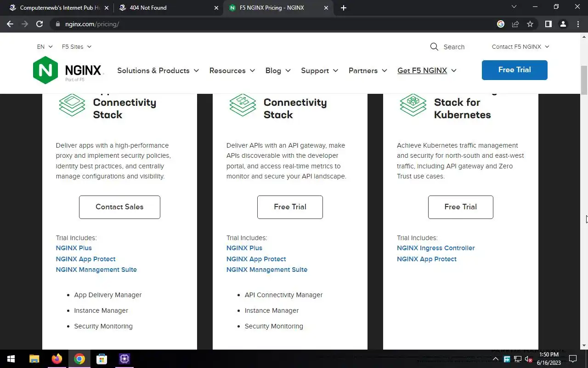Open the NGINX Ingress Controller link
The height and width of the screenshot is (368, 588).
(x=435, y=248)
